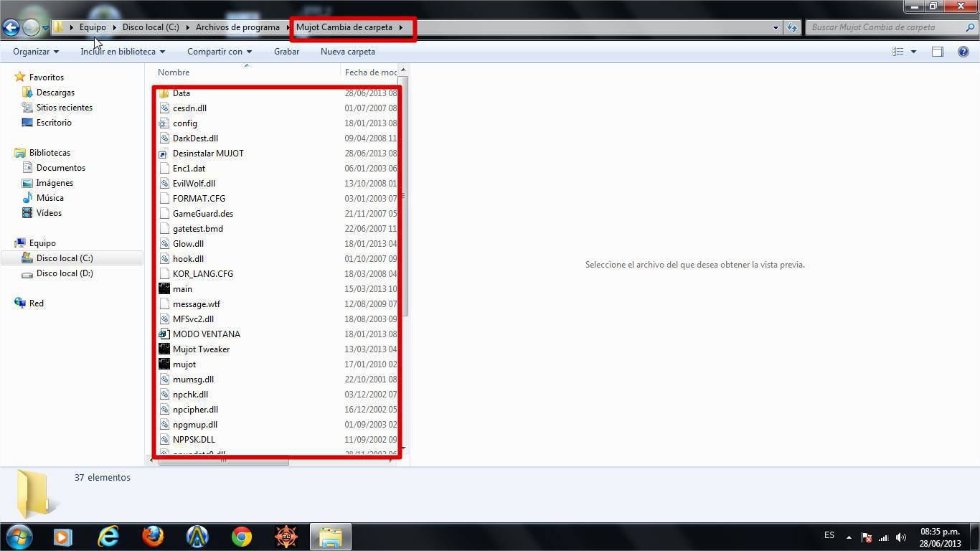Click the Buscar Mujot search field
Viewport: 980px width, 551px height.
[x=886, y=27]
